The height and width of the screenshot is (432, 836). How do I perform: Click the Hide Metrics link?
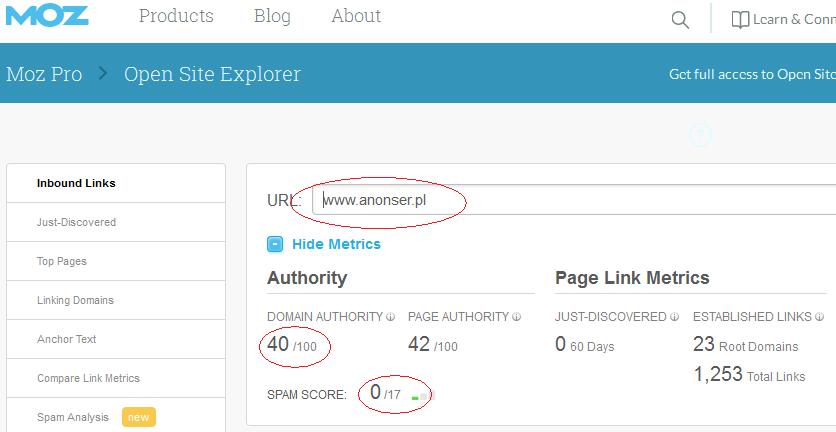[336, 244]
